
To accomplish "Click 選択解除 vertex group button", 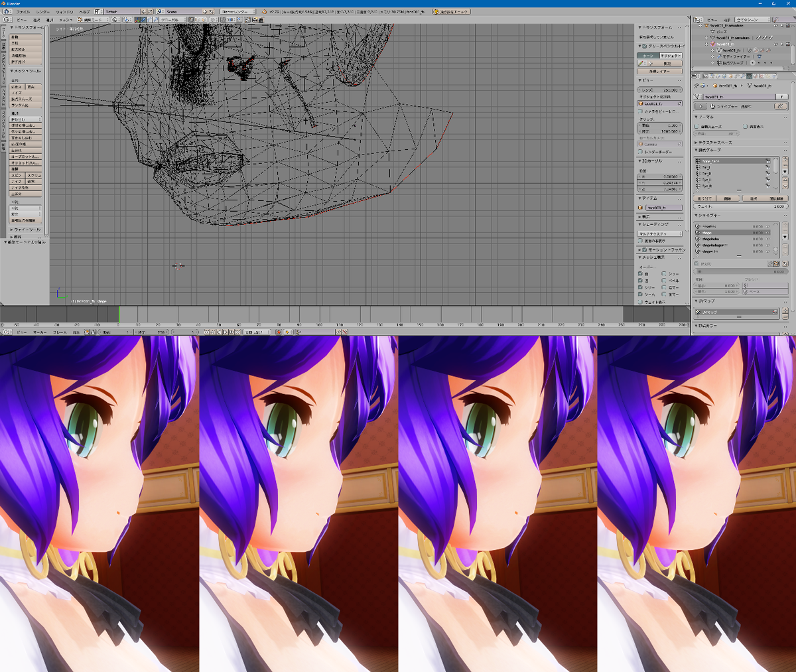I will click(x=777, y=198).
